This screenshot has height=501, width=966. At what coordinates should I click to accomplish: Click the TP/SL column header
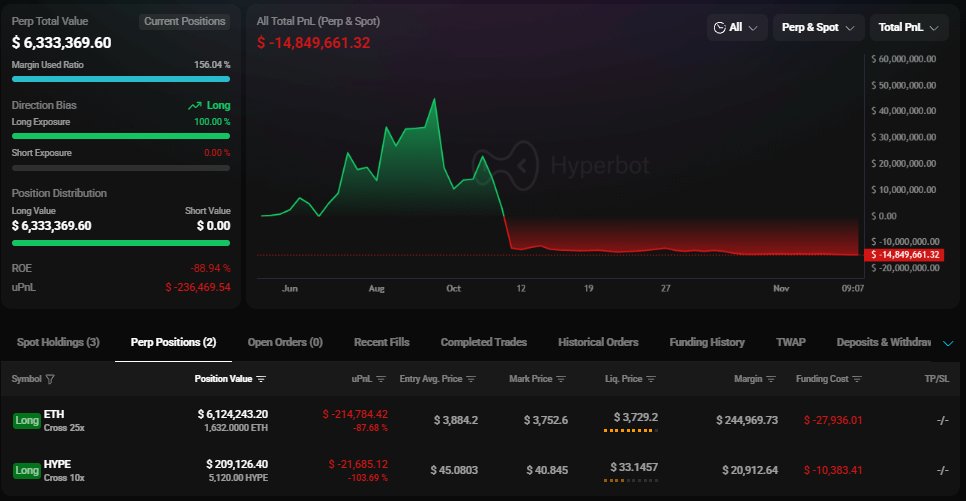pos(936,379)
